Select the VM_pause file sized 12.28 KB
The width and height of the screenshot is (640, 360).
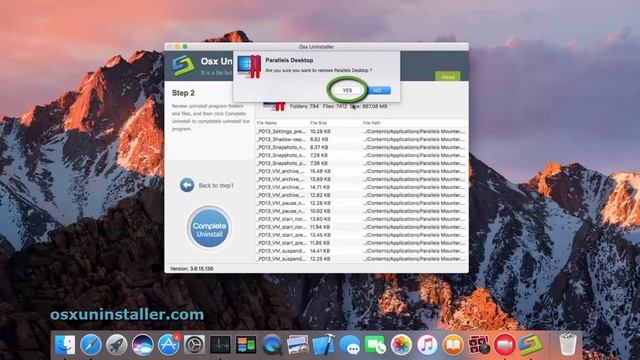(x=362, y=203)
